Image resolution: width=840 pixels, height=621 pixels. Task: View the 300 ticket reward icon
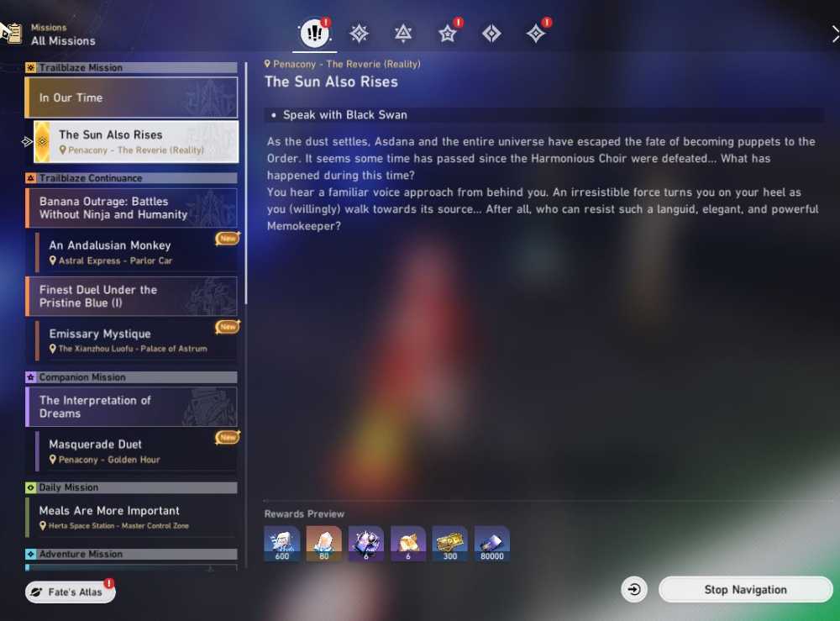(450, 544)
